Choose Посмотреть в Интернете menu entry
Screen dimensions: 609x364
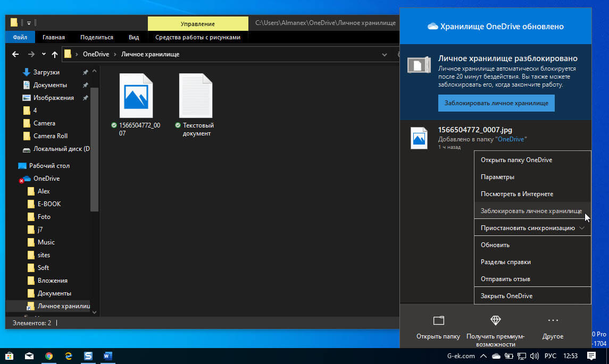tap(532, 194)
